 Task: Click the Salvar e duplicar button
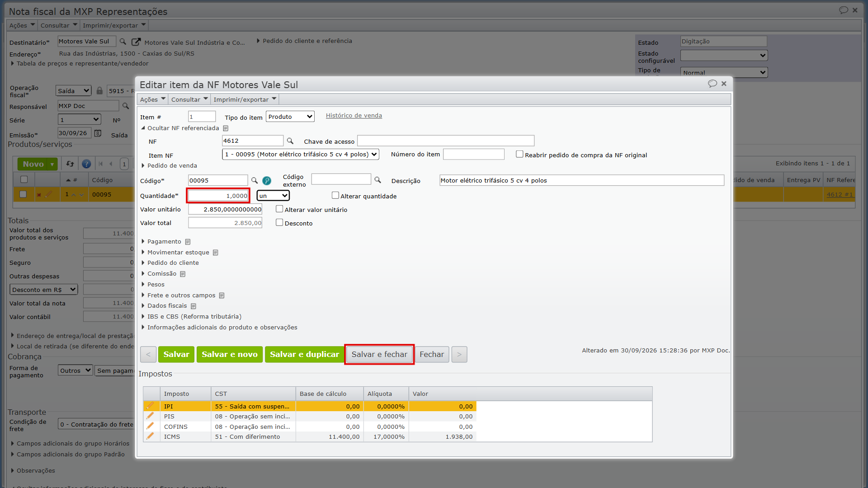pyautogui.click(x=304, y=355)
